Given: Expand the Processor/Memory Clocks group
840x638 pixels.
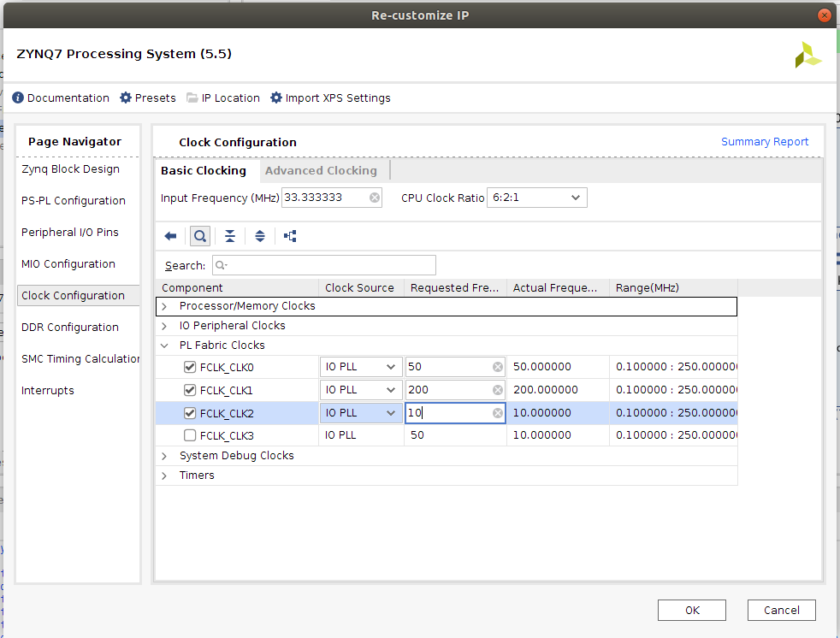Looking at the screenshot, I should pos(164,306).
